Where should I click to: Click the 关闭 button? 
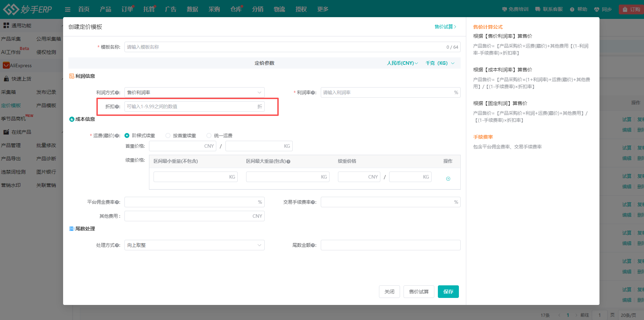point(389,292)
